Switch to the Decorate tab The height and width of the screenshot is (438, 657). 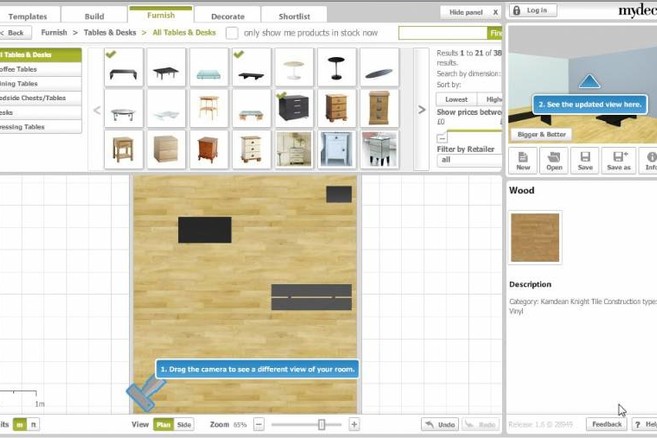[228, 16]
